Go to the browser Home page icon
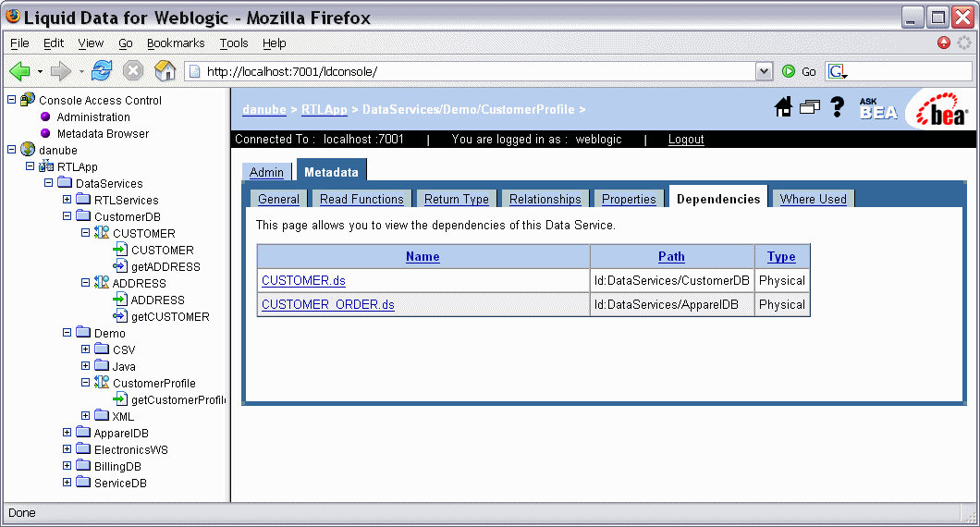Image resolution: width=980 pixels, height=527 pixels. (x=165, y=70)
